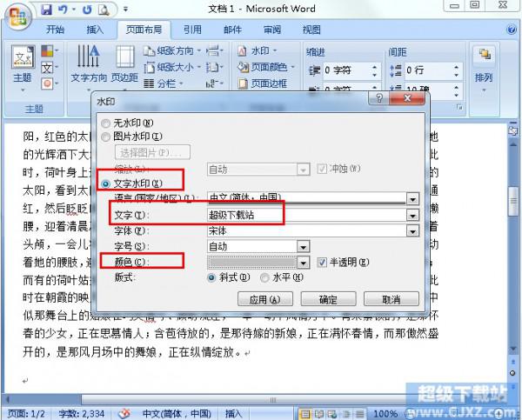Choose 斜式 diagonal layout radio
Viewport: 522px width, 420px height.
(x=211, y=277)
